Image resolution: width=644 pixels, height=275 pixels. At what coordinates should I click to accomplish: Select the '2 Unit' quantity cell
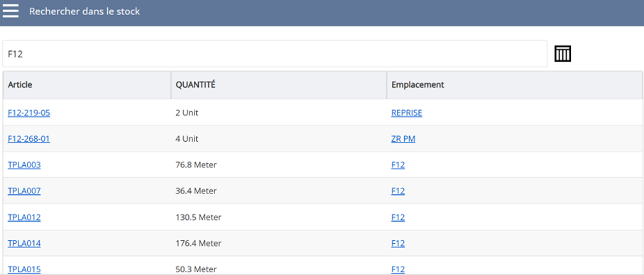[279, 113]
